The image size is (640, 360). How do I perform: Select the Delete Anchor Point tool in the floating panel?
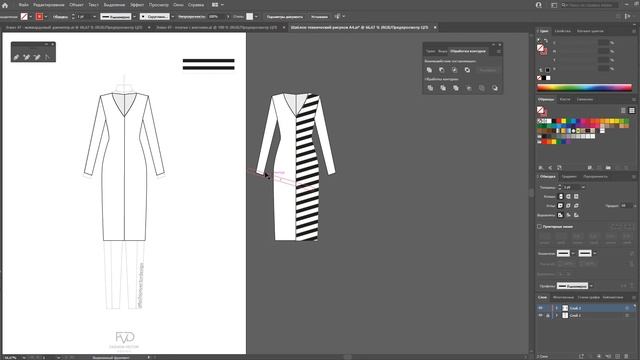[37, 57]
